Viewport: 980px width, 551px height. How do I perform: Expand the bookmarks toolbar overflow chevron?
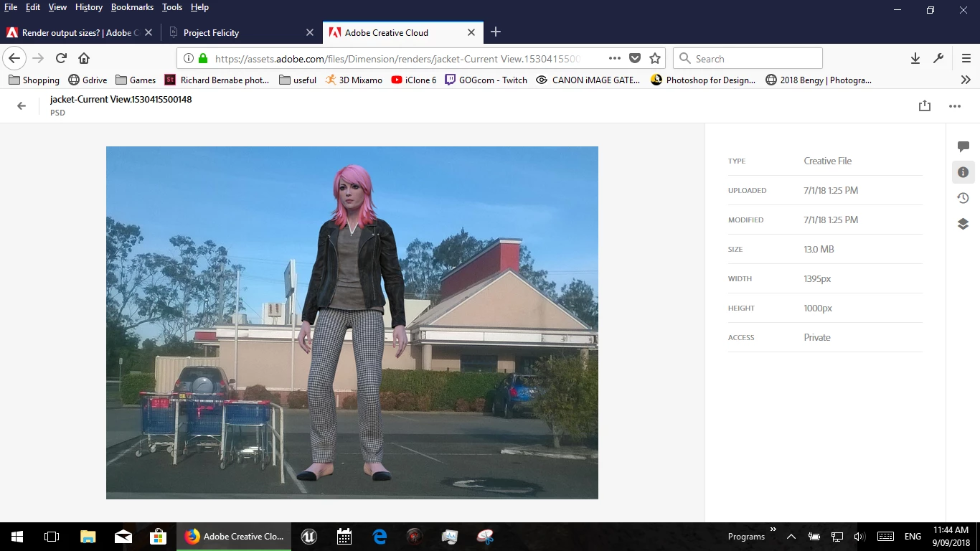966,80
